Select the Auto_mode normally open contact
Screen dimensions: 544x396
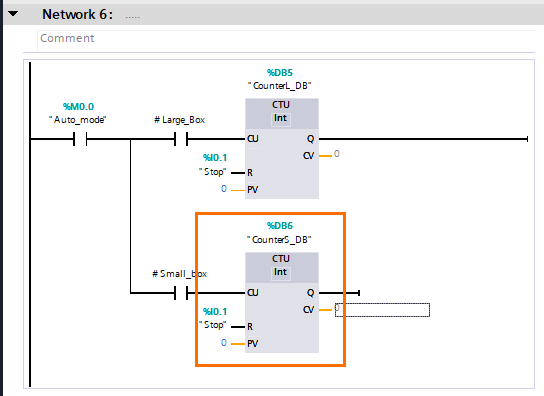coord(80,139)
